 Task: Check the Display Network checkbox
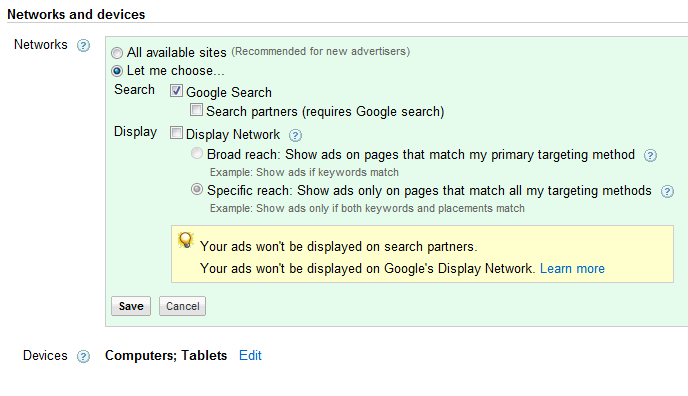pyautogui.click(x=176, y=132)
